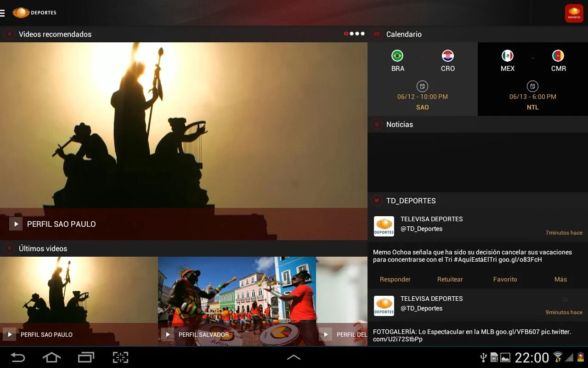
Task: Tap the screenshot capture icon in navigation bar
Action: 120,357
